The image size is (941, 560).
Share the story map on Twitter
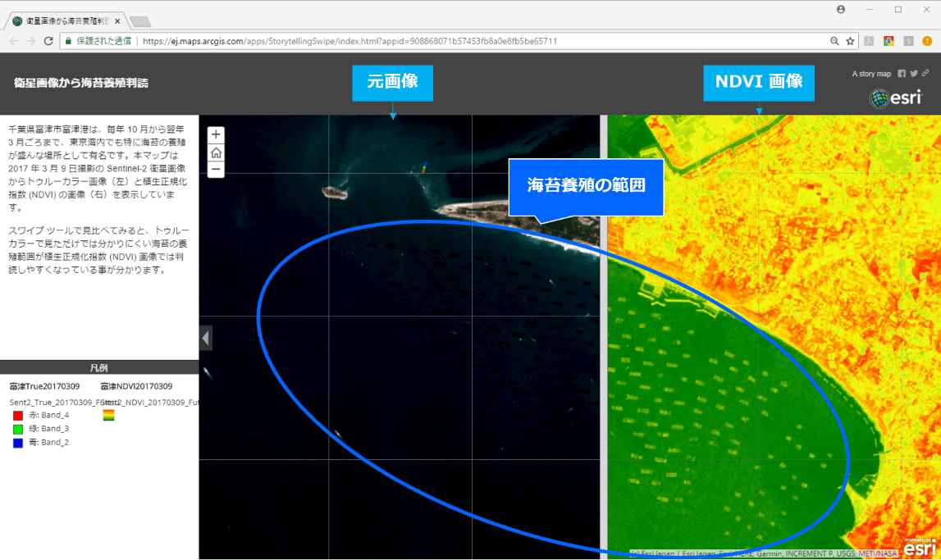click(912, 73)
